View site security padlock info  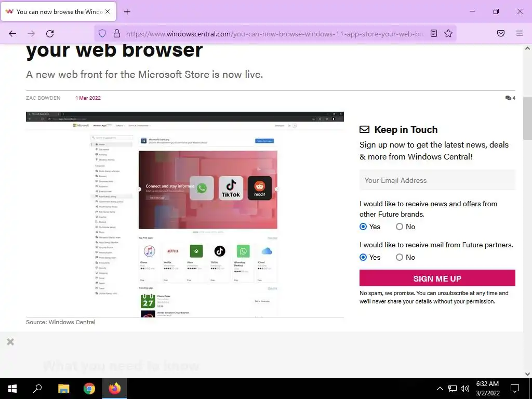[117, 33]
